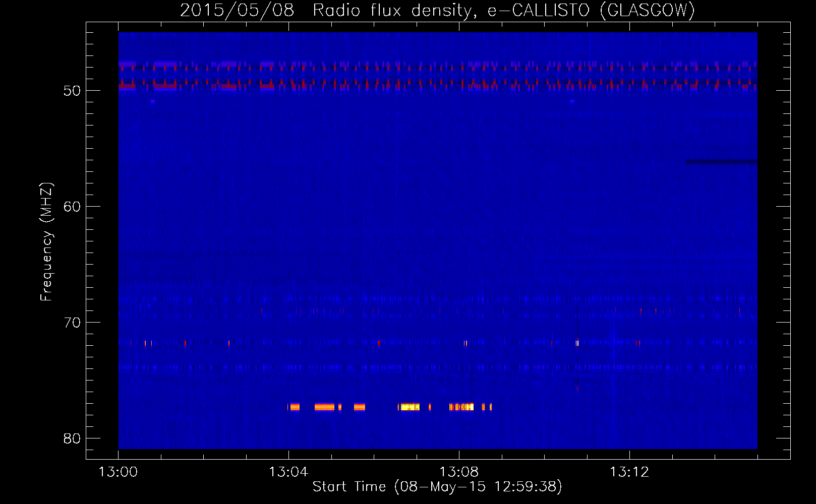Click the 13:08 time tick label
Image resolution: width=816 pixels, height=504 pixels.
[x=459, y=472]
